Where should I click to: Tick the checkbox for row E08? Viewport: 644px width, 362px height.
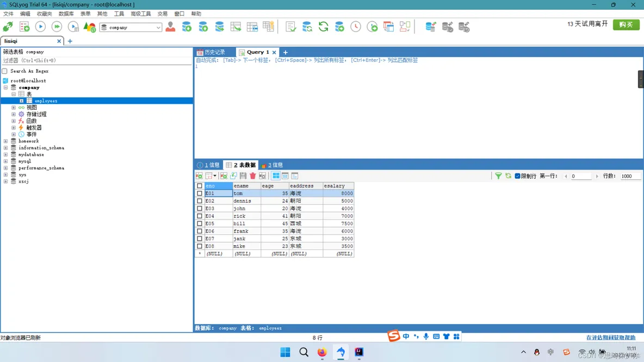(200, 246)
